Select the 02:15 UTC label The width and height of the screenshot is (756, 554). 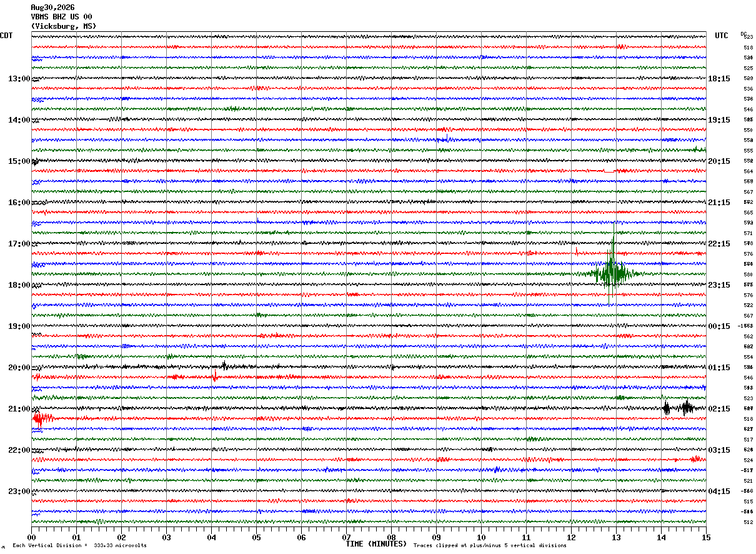(719, 409)
